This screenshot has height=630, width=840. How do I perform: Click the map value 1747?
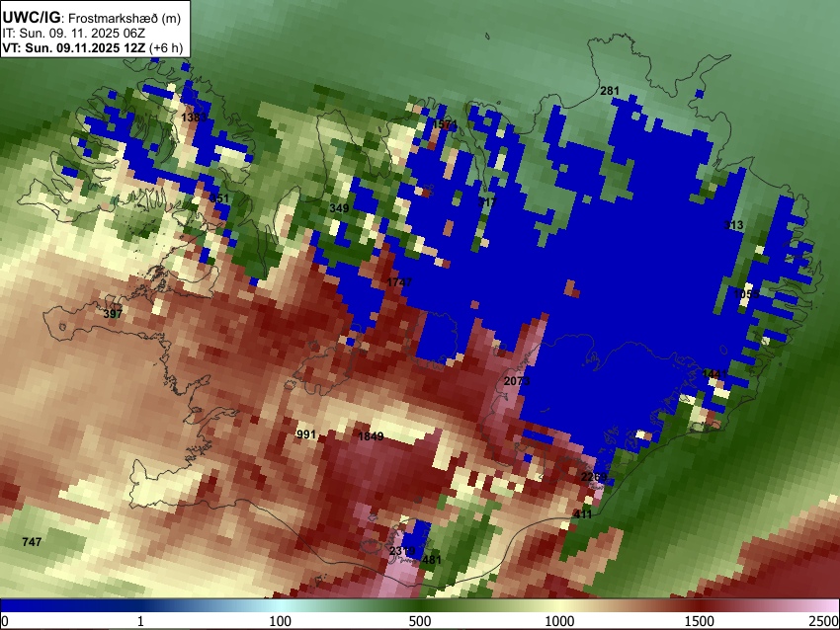[399, 282]
